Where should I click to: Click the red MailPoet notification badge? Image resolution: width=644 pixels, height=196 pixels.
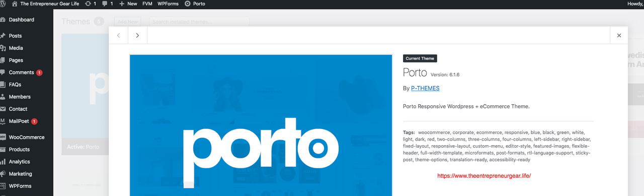(34, 121)
